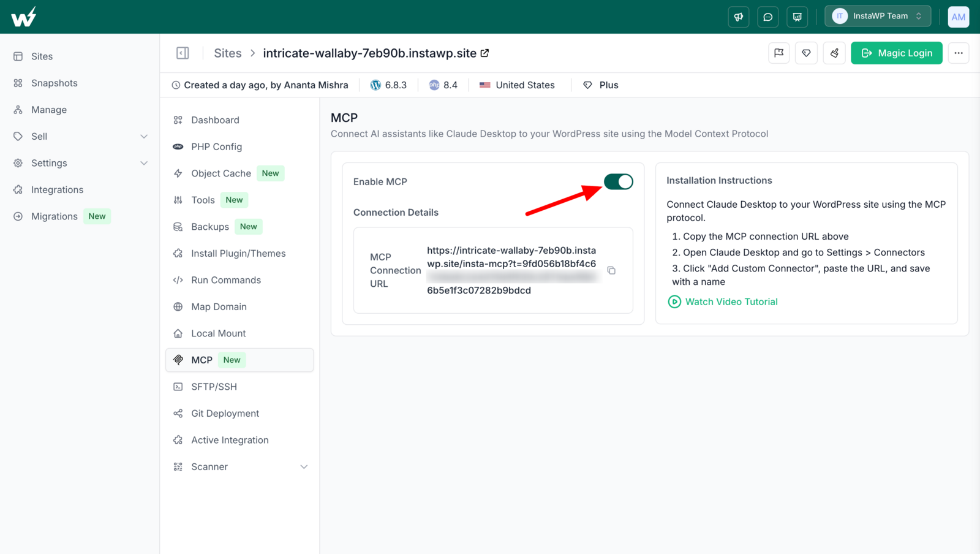Click Sites breadcrumb link
The image size is (980, 554).
228,53
